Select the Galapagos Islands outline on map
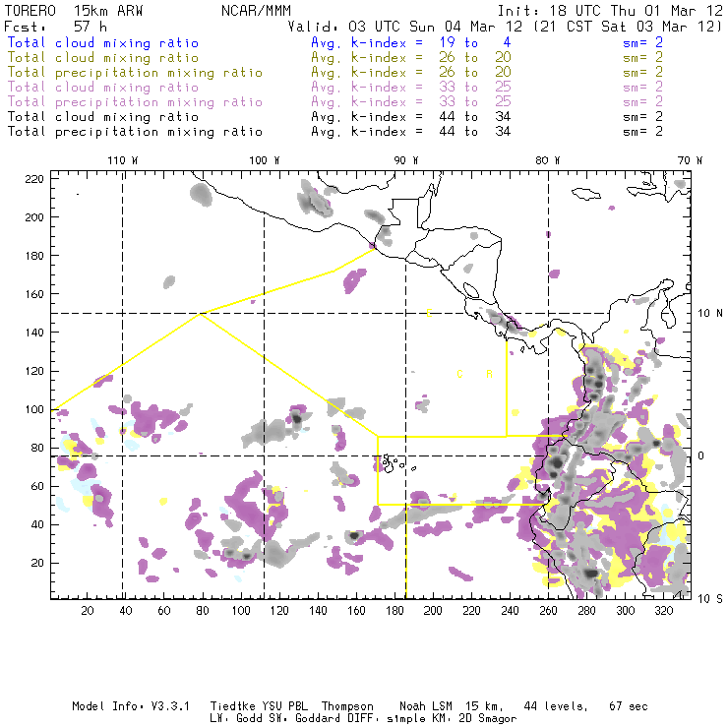This screenshot has width=728, height=728. [392, 460]
